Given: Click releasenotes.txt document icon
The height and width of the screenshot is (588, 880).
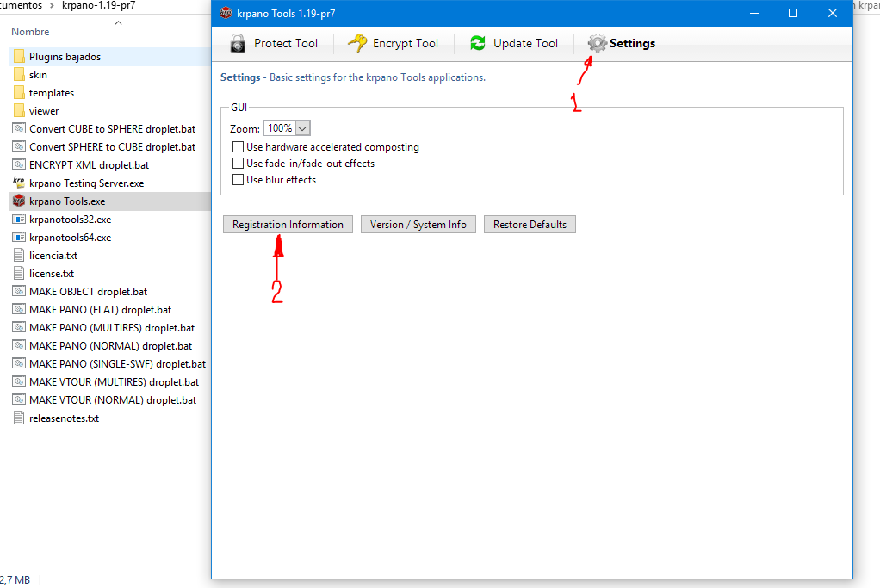Looking at the screenshot, I should point(19,418).
